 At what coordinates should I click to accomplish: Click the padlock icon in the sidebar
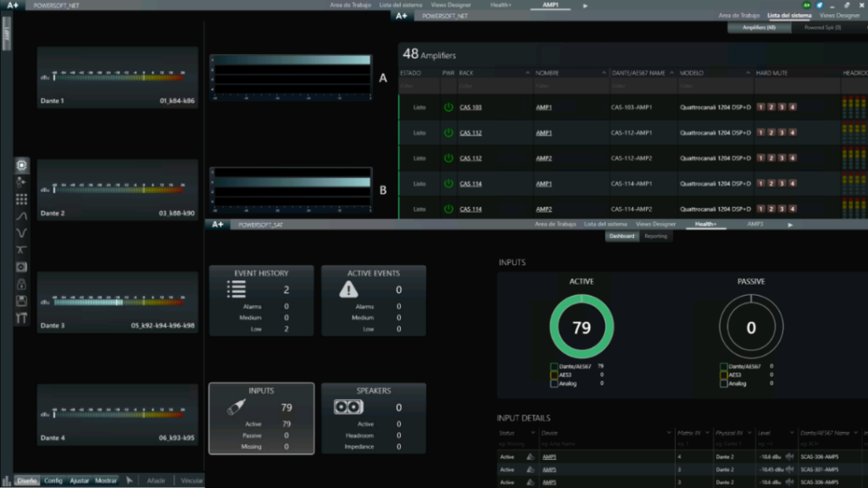pos(21,285)
